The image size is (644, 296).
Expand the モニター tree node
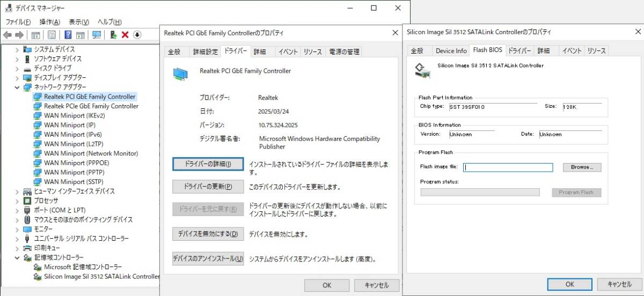17,229
